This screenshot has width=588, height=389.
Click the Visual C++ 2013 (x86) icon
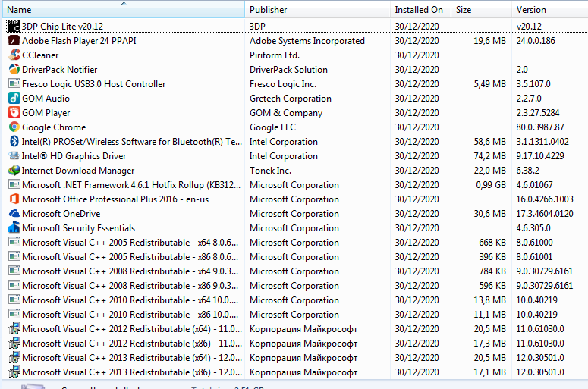point(14,372)
